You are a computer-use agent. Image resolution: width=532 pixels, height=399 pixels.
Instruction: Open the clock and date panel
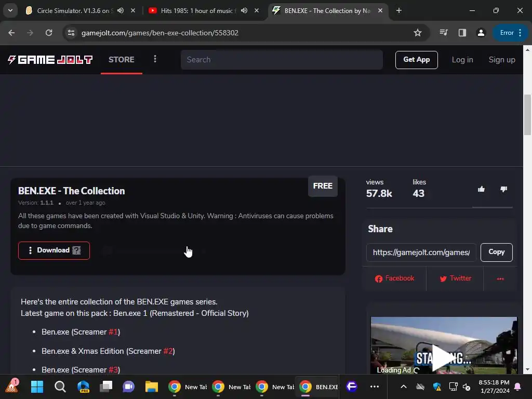[494, 387]
